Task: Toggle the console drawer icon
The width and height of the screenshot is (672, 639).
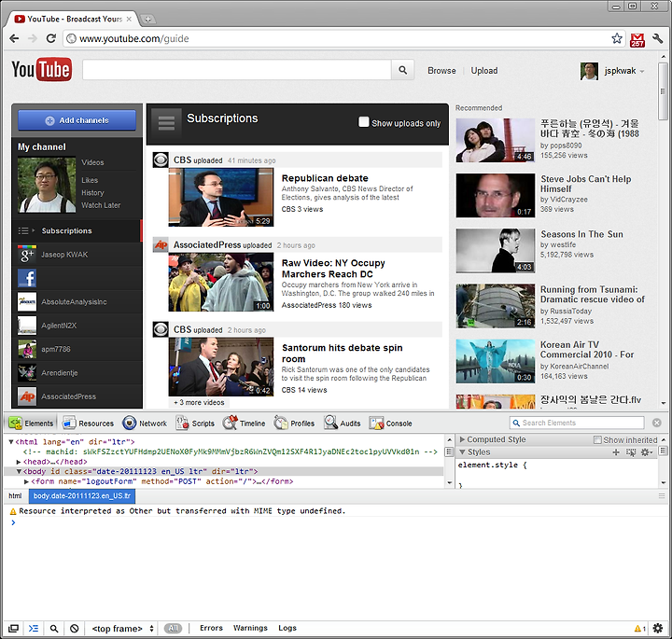Action: [34, 629]
